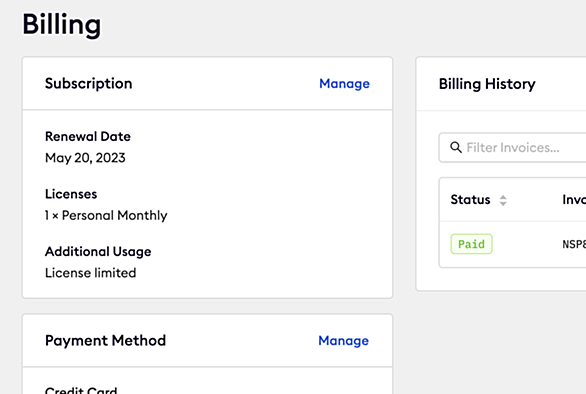Click the magnifying glass search icon
The image size is (586, 394).
pos(456,147)
